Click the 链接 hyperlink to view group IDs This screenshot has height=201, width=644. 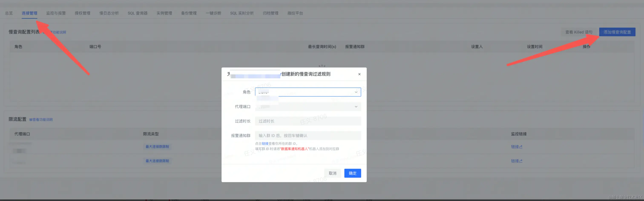pos(265,144)
